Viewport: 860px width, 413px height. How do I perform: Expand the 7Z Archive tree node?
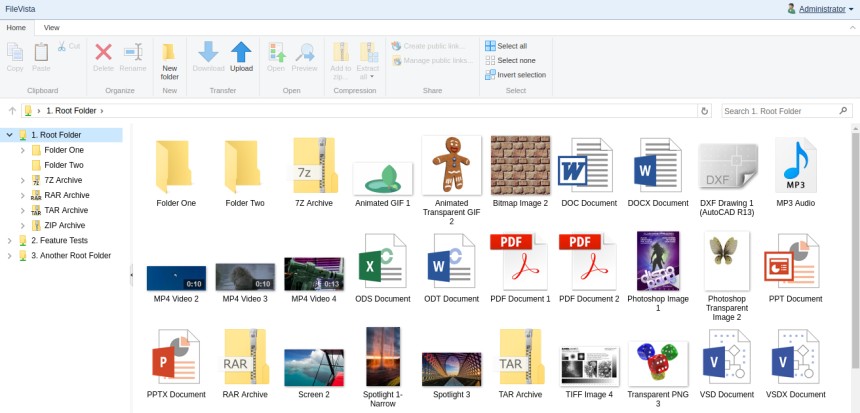(23, 180)
